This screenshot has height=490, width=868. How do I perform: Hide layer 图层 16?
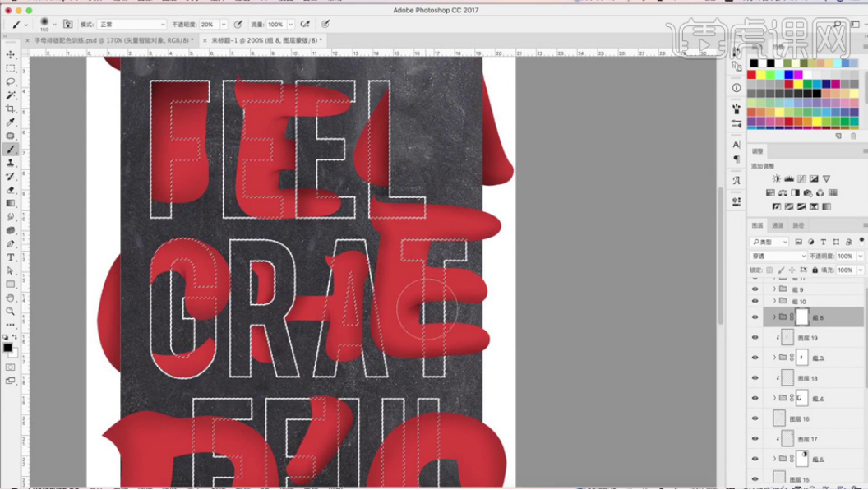755,418
